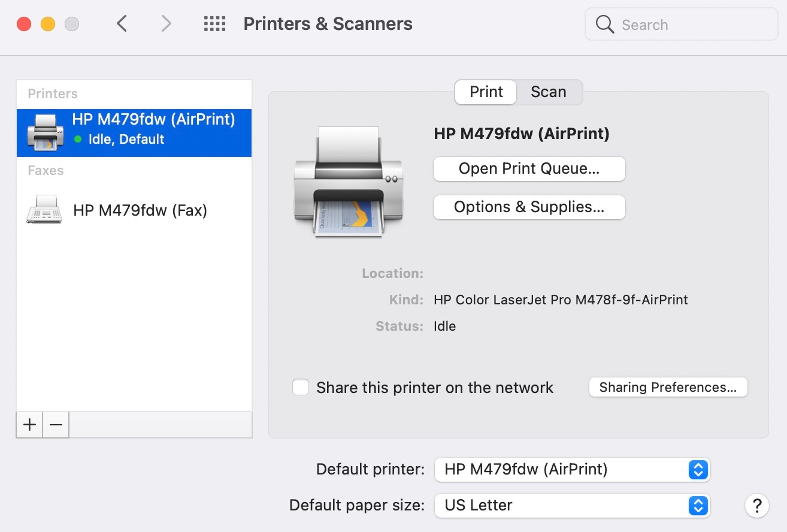
Task: Open help with the question mark button
Action: [756, 504]
